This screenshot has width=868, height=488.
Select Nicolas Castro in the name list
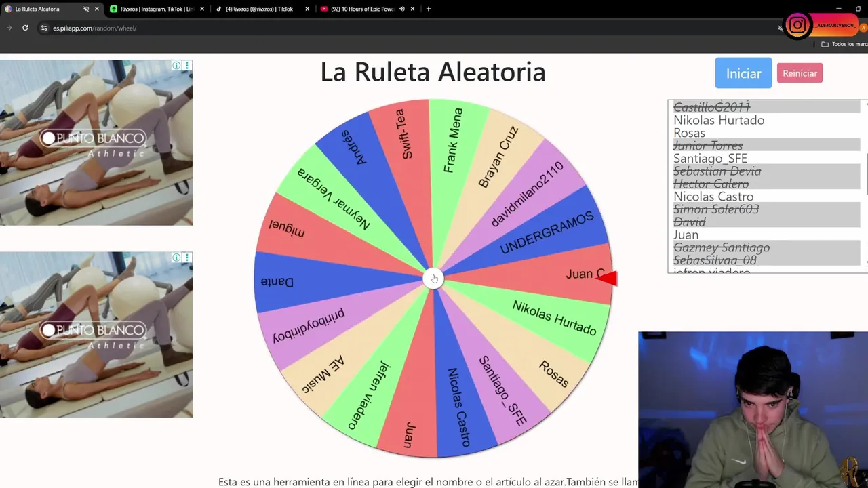pyautogui.click(x=766, y=197)
